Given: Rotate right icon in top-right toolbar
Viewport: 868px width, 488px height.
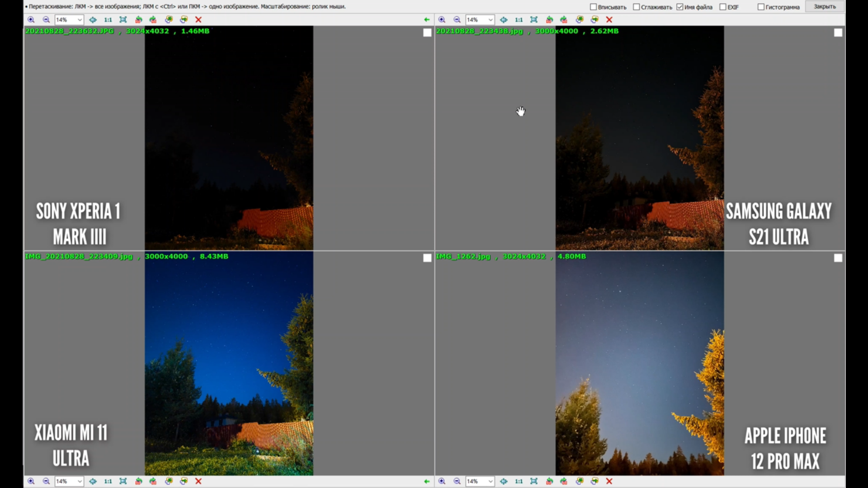Looking at the screenshot, I should pos(564,19).
